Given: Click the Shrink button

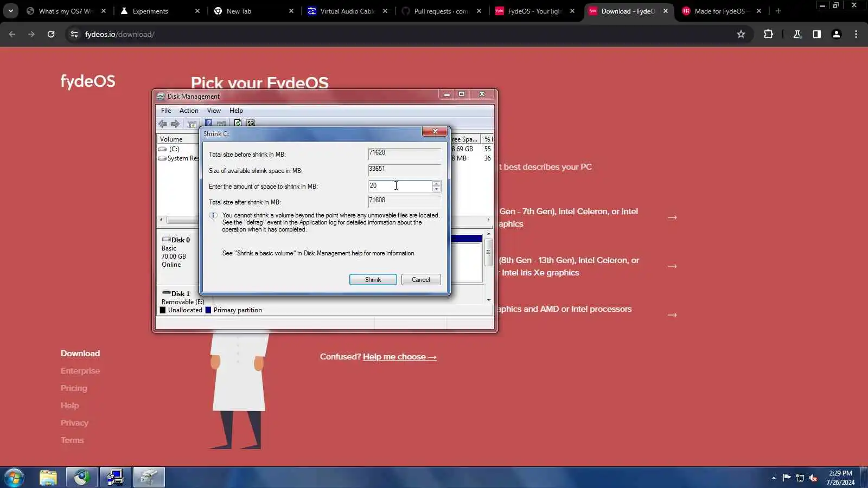Looking at the screenshot, I should click(373, 280).
